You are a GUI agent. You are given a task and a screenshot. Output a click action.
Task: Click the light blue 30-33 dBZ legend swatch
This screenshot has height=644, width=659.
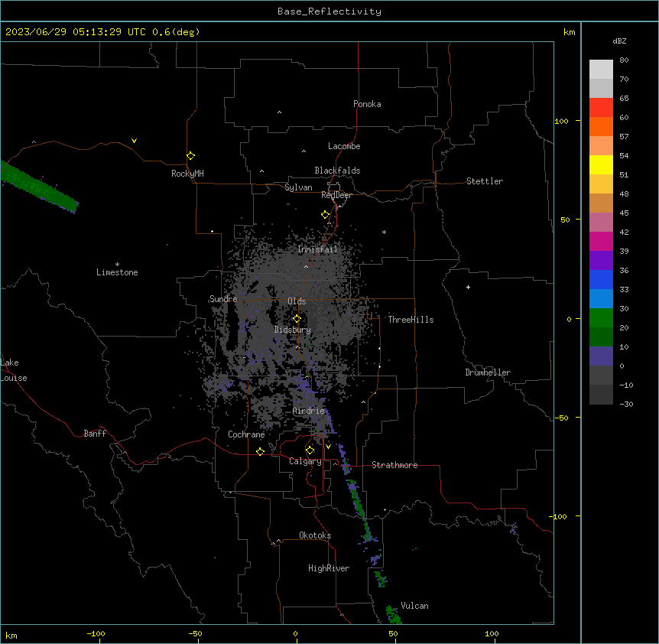601,298
